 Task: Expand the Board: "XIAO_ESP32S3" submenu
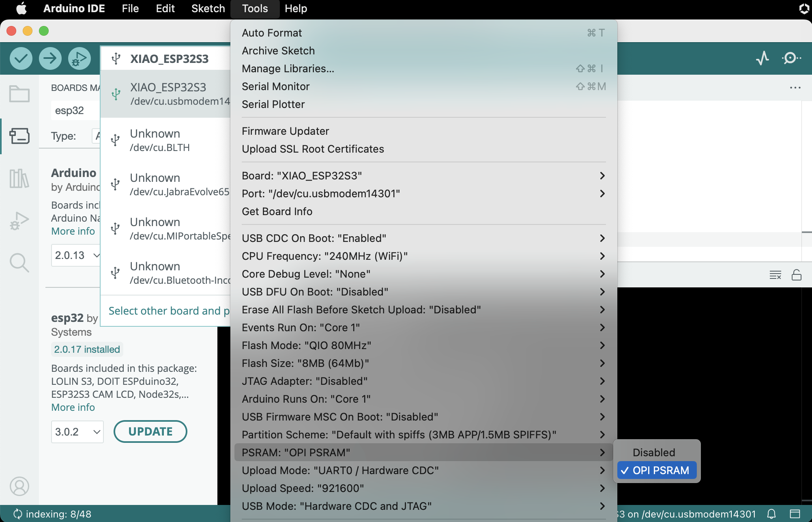424,176
